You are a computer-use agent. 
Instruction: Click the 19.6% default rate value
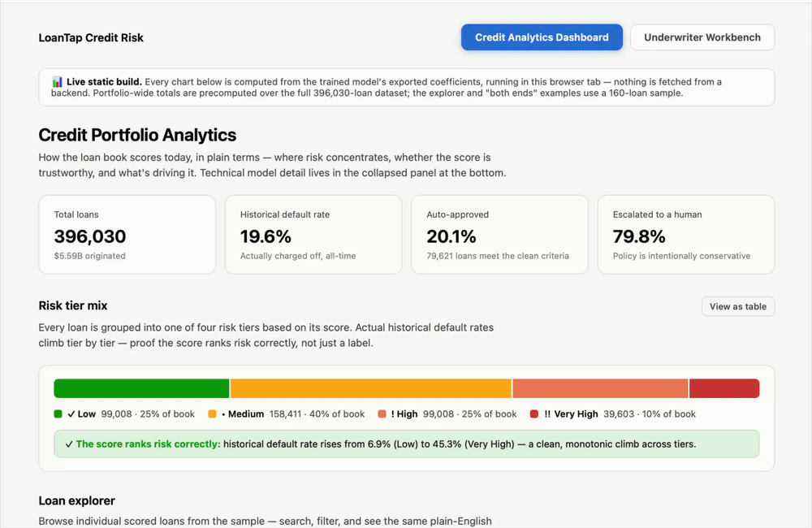click(266, 236)
